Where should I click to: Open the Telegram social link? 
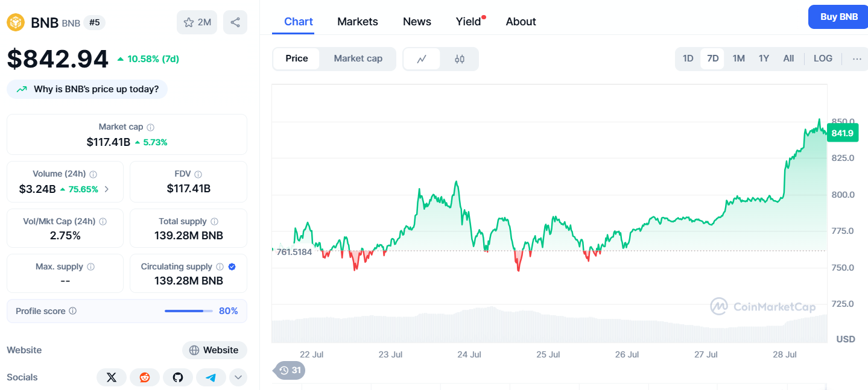(211, 377)
